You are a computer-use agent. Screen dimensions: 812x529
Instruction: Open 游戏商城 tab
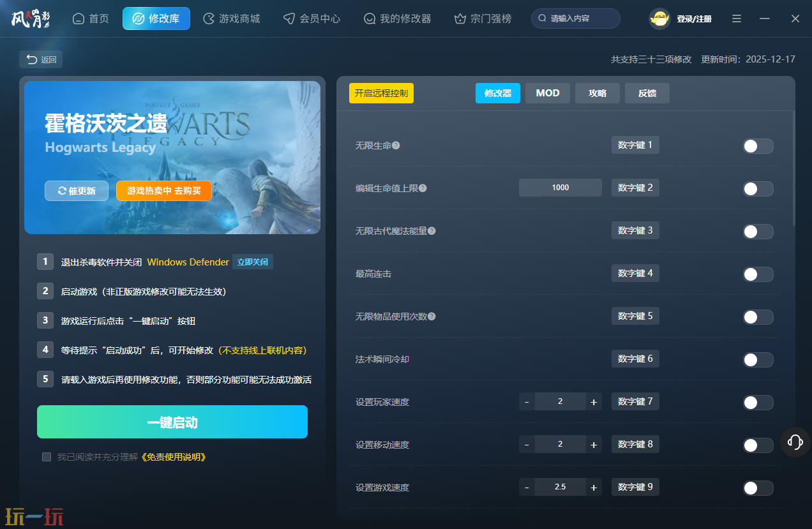coord(232,19)
